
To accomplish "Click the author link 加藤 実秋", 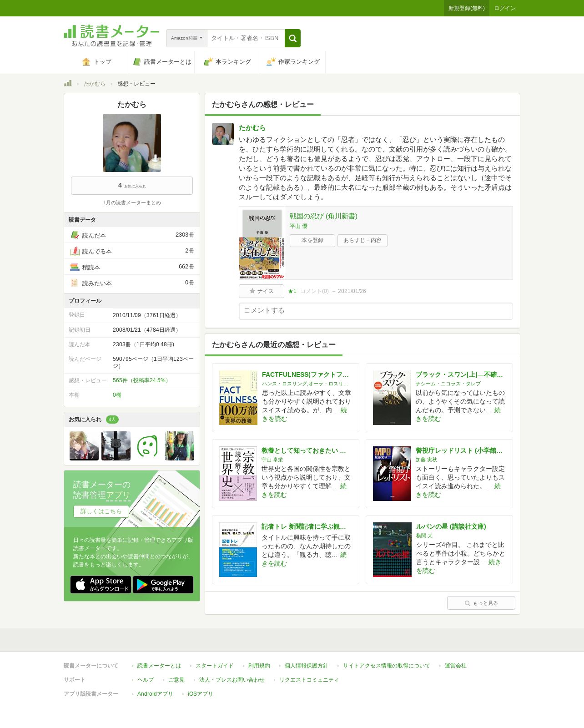I will point(426,460).
